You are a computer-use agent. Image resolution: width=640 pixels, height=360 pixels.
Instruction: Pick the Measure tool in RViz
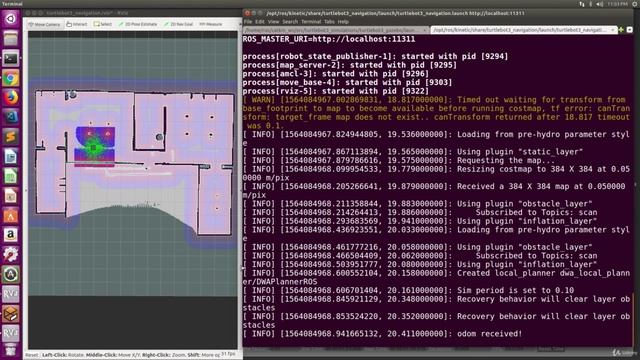[211, 24]
